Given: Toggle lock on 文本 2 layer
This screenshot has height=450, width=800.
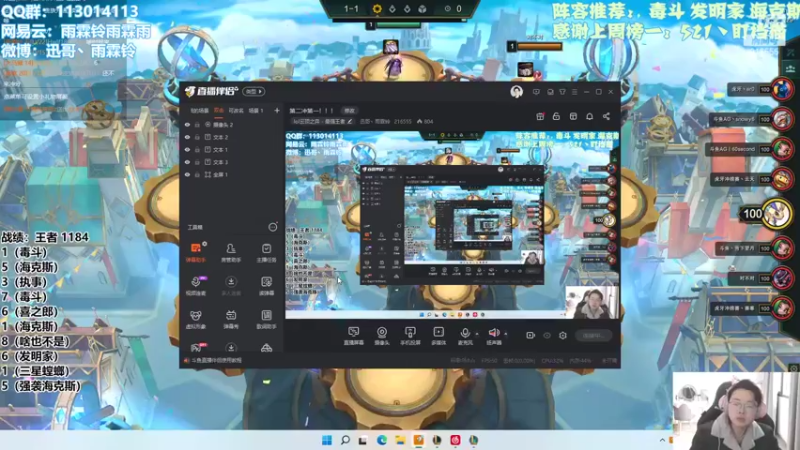Looking at the screenshot, I should pyautogui.click(x=197, y=137).
